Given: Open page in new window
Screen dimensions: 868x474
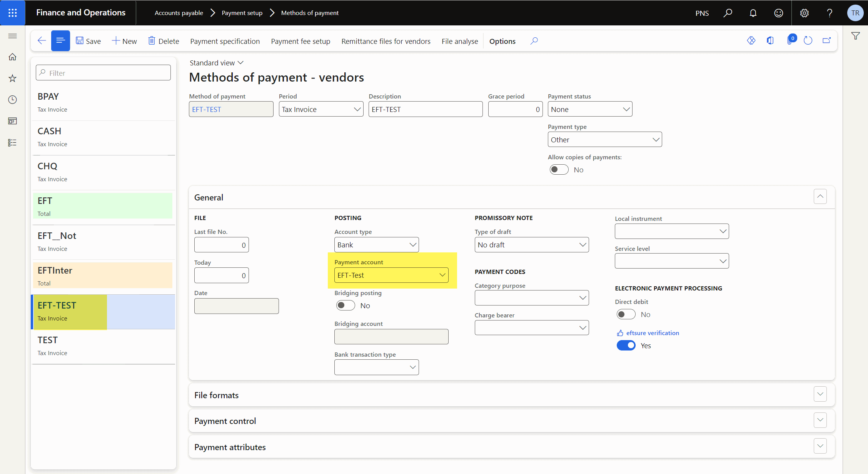Looking at the screenshot, I should pyautogui.click(x=827, y=40).
